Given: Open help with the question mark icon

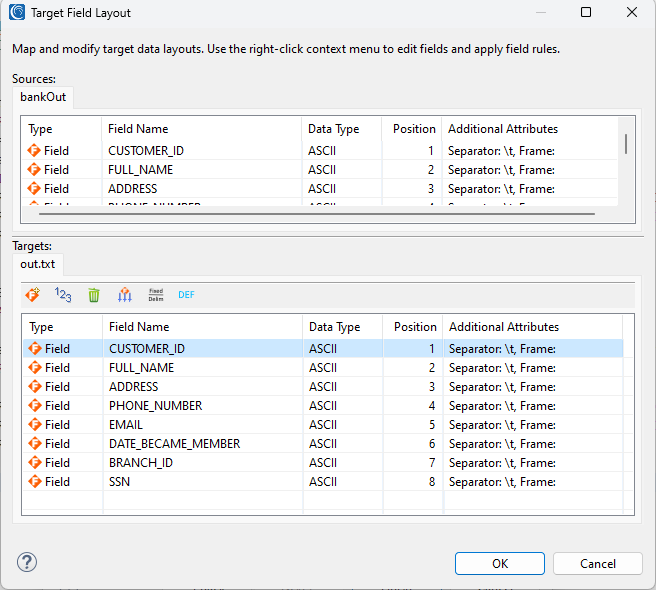Looking at the screenshot, I should tap(27, 562).
